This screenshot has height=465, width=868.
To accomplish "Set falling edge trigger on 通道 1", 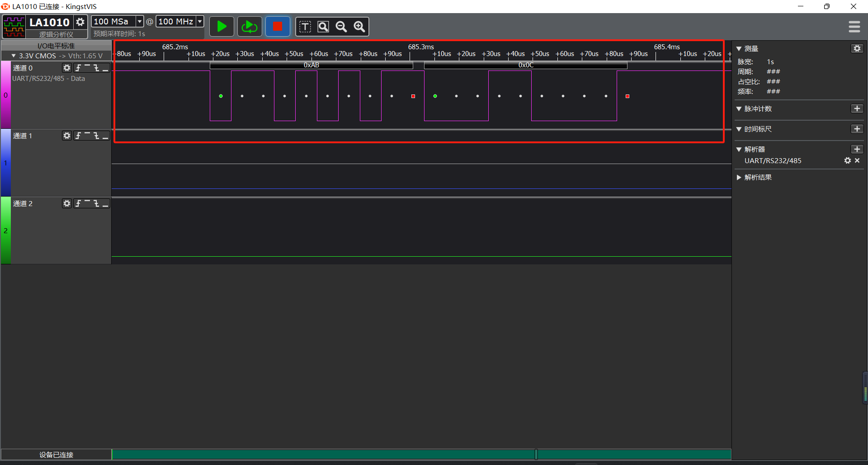I will [96, 136].
